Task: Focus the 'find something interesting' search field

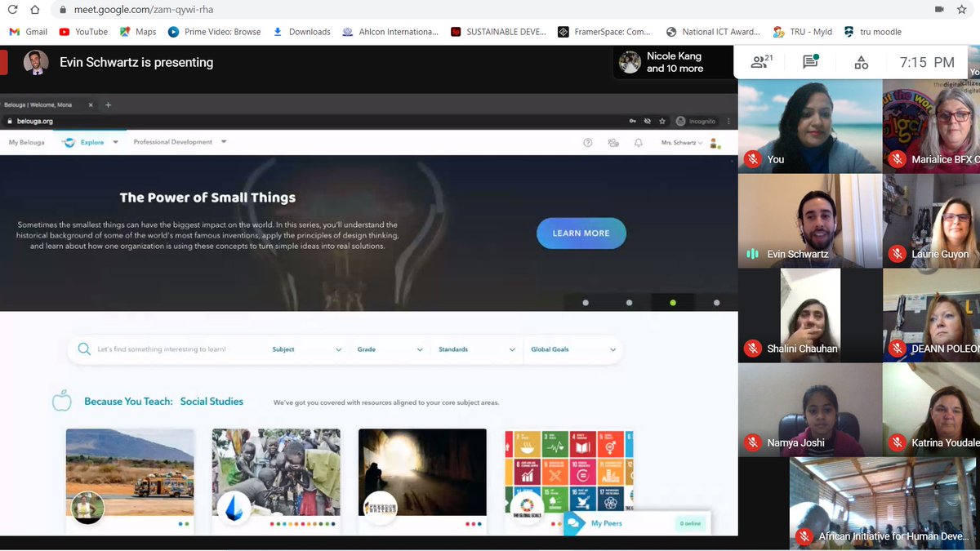Action: pos(162,349)
